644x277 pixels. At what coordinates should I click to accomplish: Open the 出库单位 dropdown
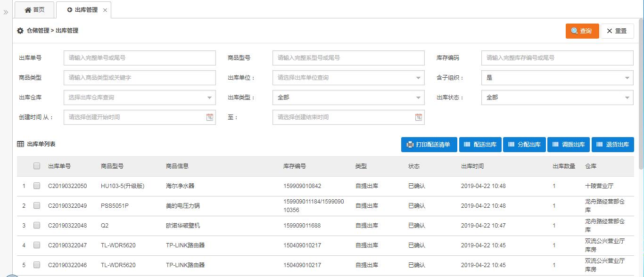[348, 78]
